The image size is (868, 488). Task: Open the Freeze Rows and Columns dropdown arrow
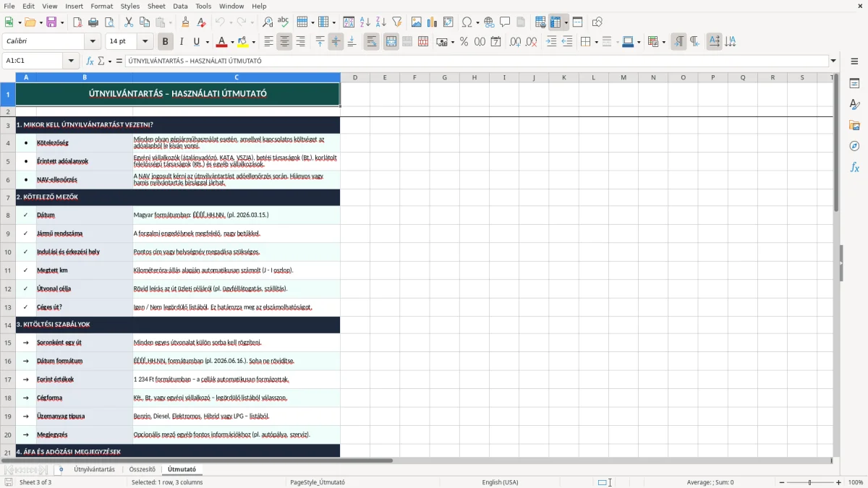pyautogui.click(x=566, y=22)
